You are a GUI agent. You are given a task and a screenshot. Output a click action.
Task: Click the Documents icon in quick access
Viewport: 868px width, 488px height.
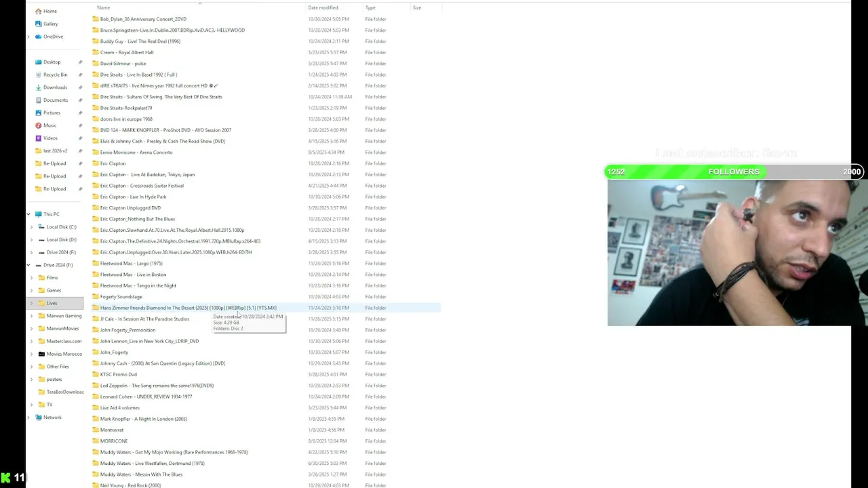click(x=39, y=100)
